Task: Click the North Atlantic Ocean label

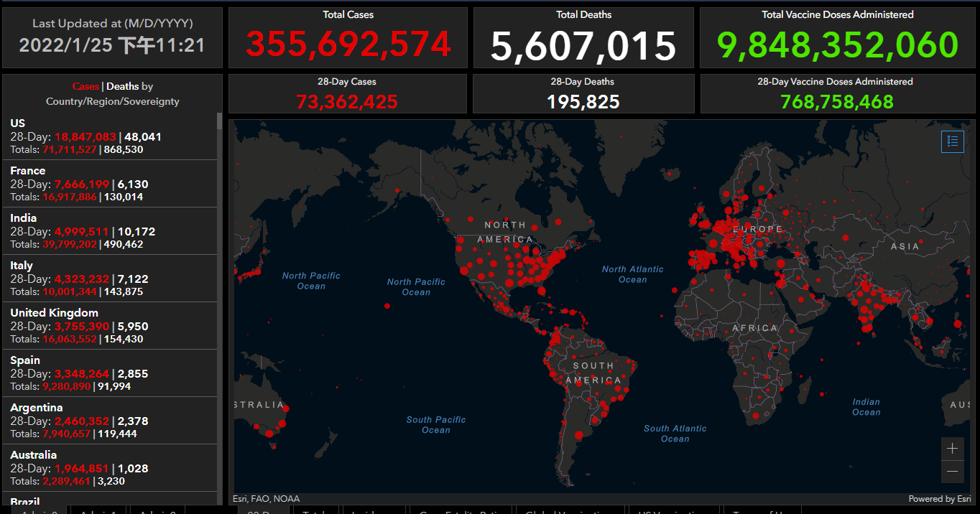Action: [x=633, y=274]
